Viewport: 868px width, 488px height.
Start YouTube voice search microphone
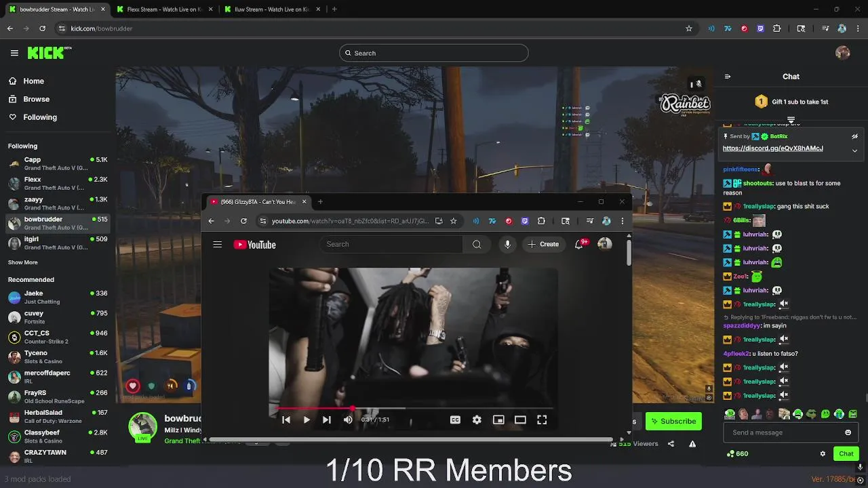(507, 244)
